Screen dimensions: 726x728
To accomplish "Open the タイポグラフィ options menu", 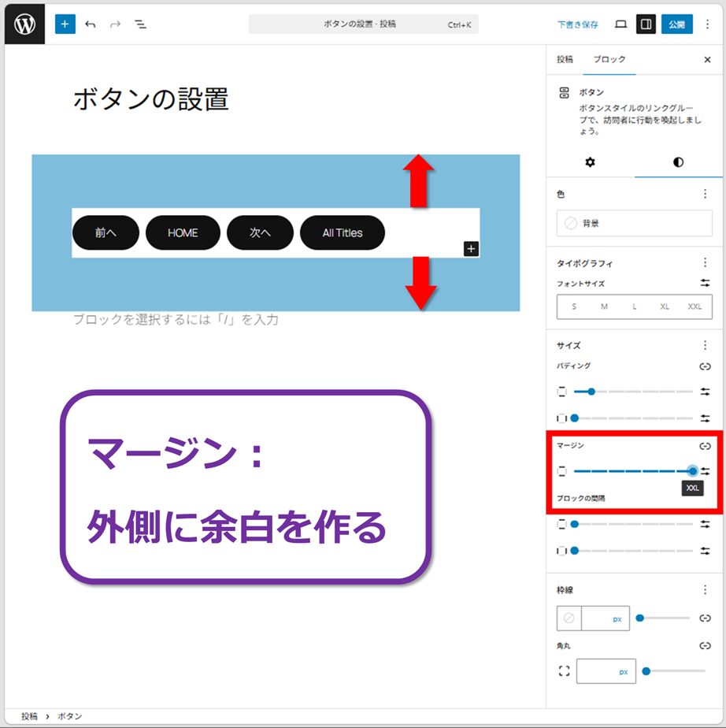I will tap(705, 263).
